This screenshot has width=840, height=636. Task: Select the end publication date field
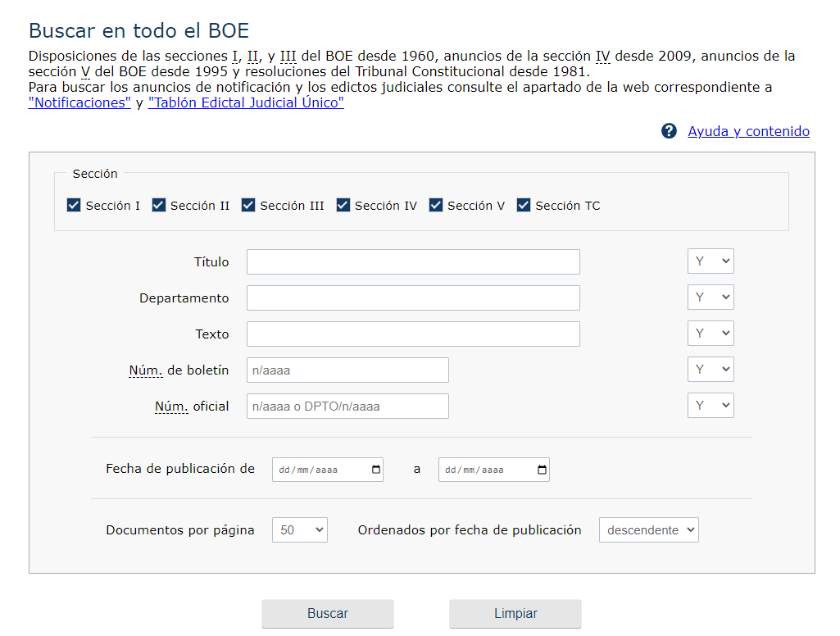493,470
